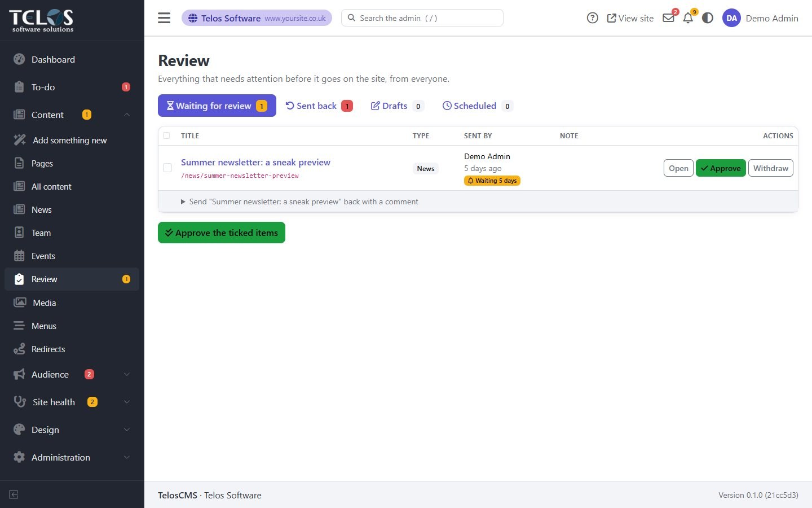Open All content sidebar entry
Viewport: 812px width, 508px height.
point(72,186)
